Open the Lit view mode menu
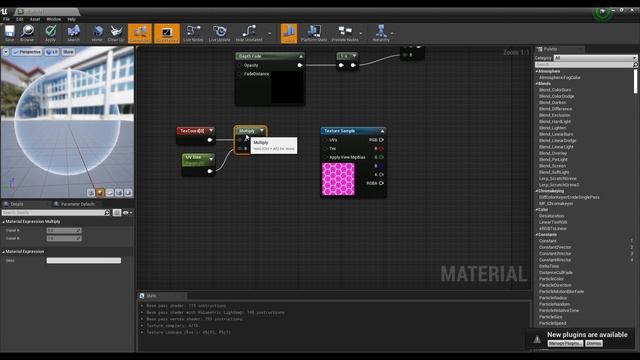The height and width of the screenshot is (360, 640). tap(52, 52)
